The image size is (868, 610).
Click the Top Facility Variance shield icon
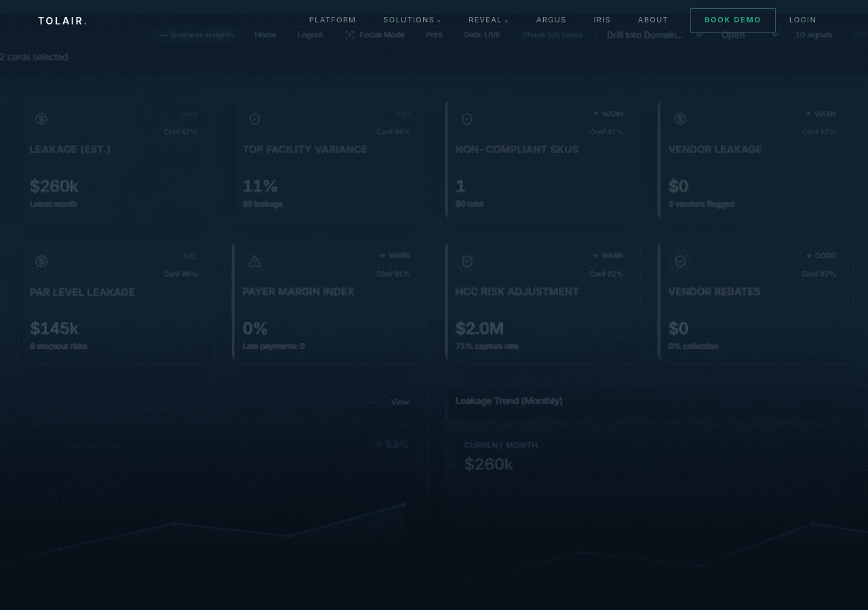coord(254,119)
